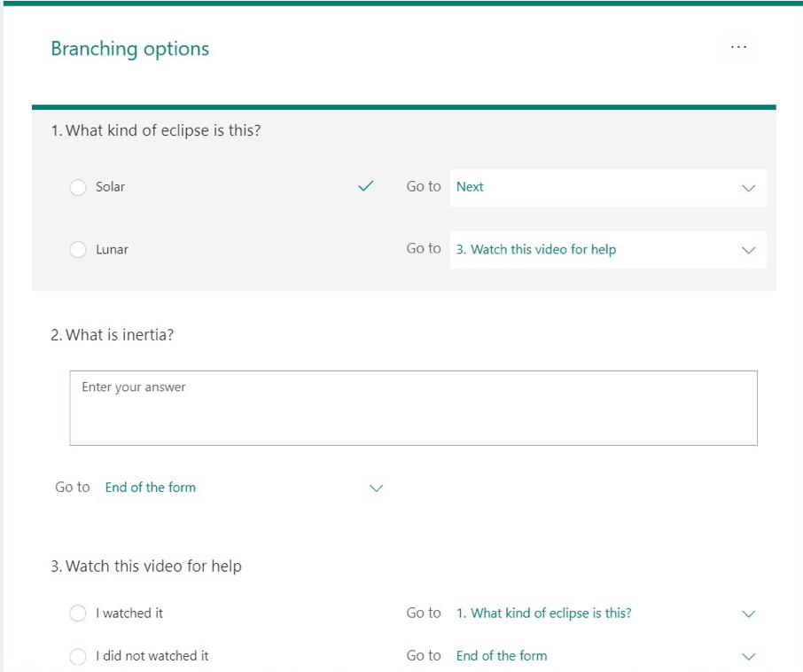803x672 pixels.
Task: Click the chevron on the 'I watched it' row
Action: [748, 613]
